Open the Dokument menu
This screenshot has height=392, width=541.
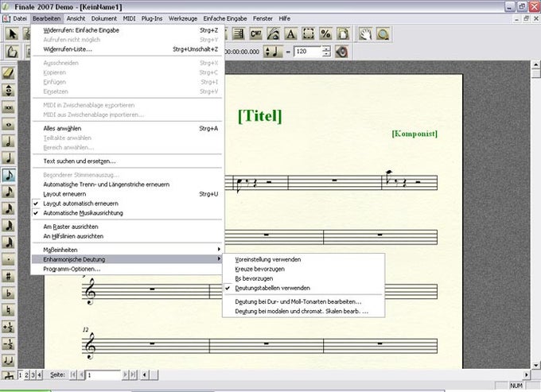point(104,18)
